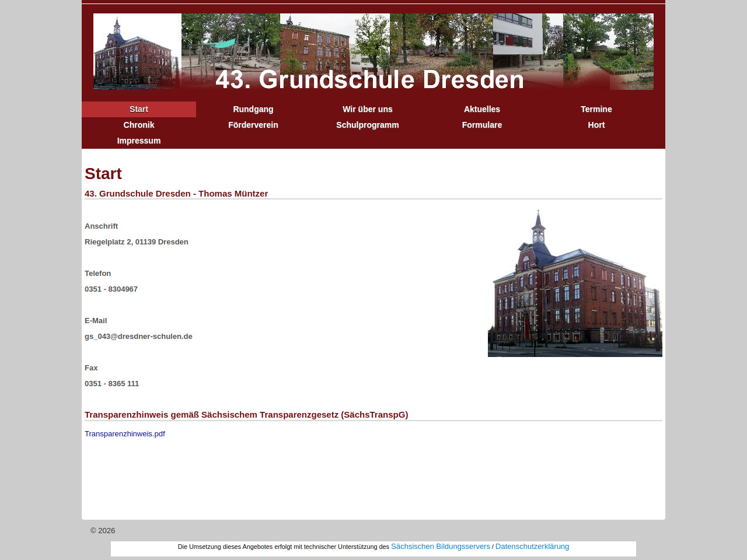Download the Transparenzhinweis.pdf file
Image resolution: width=747 pixels, height=560 pixels.
[125, 434]
